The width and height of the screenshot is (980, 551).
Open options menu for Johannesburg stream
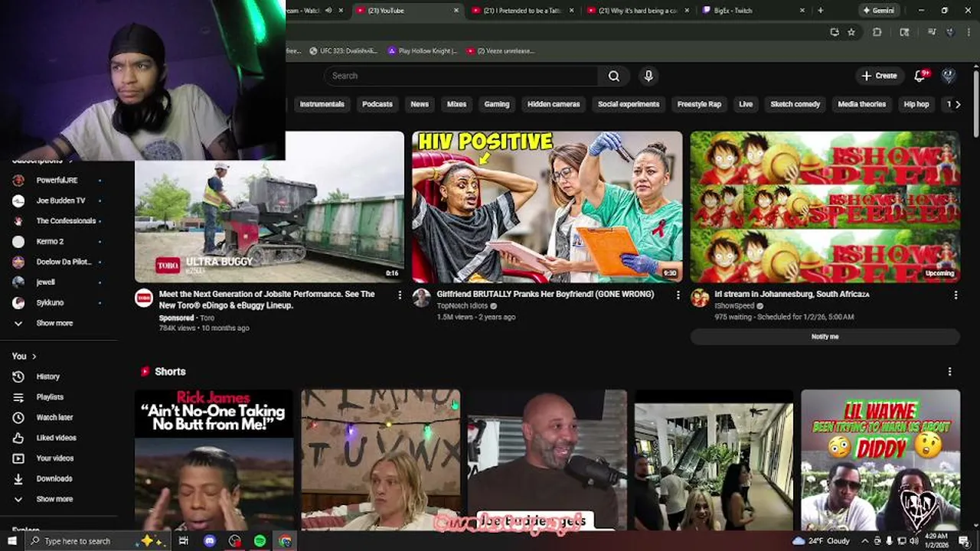click(x=955, y=295)
